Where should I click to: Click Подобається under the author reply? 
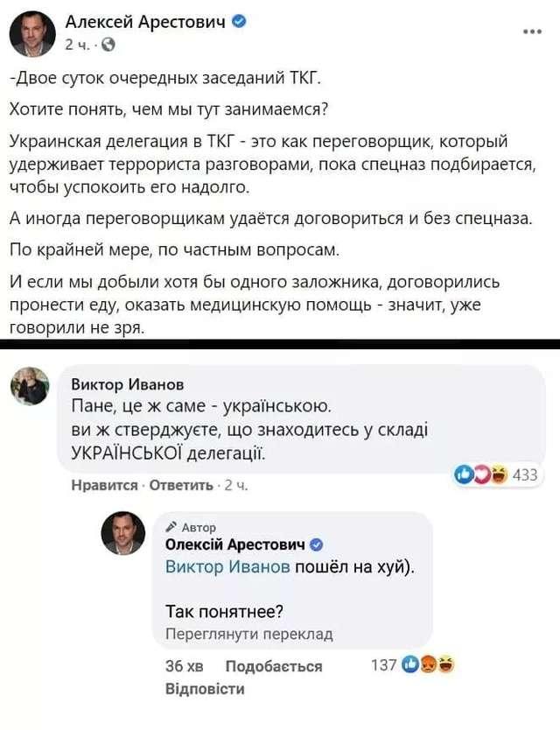tap(274, 666)
